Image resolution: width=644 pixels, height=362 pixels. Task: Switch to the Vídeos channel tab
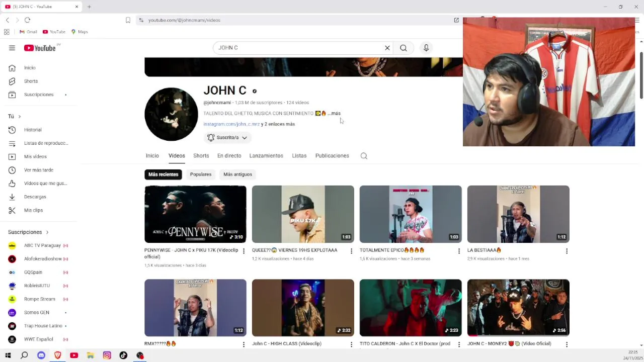tap(177, 156)
